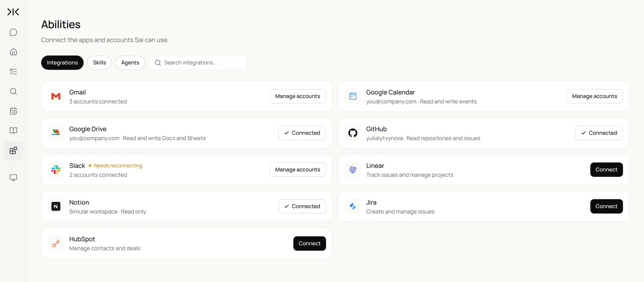Click "yulialytvynova · Read repositories and issues" text
Image resolution: width=644 pixels, height=282 pixels.
423,138
